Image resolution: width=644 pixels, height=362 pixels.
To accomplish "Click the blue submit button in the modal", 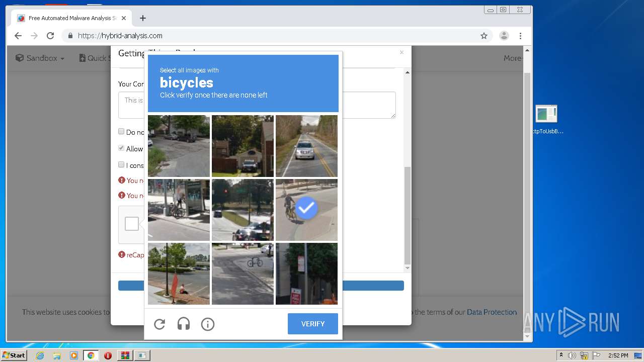I will point(261,286).
